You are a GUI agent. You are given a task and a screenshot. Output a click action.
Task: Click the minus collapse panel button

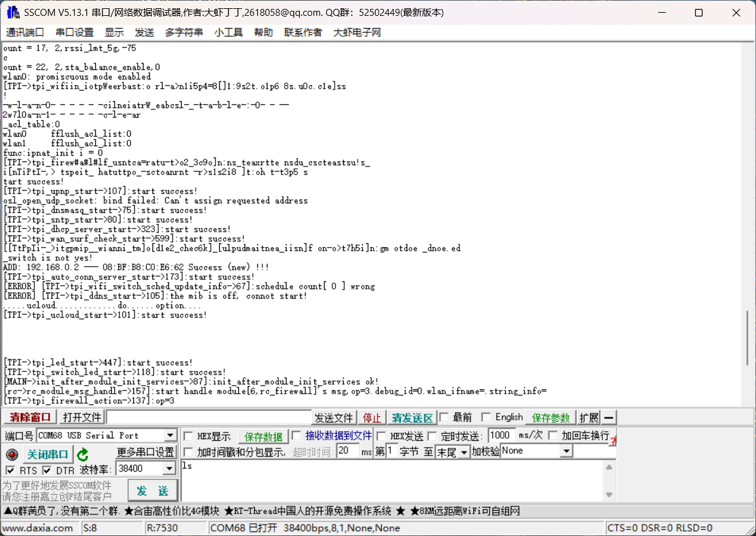tap(609, 418)
